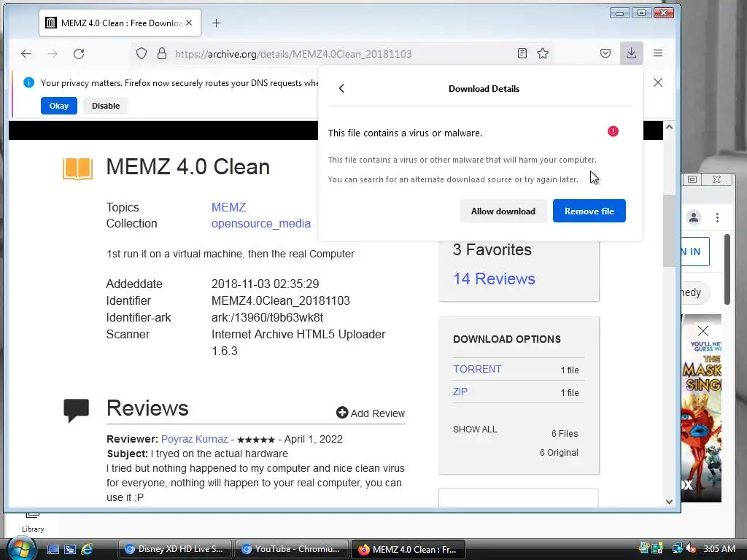Image resolution: width=747 pixels, height=560 pixels.
Task: Toggle Reader View icon in address bar
Action: 522,53
